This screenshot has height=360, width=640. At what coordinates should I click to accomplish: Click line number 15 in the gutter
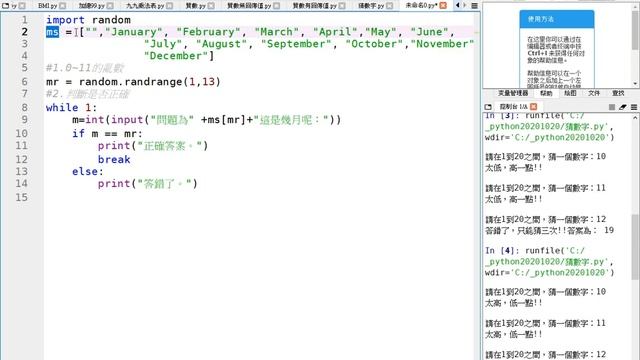[22, 197]
